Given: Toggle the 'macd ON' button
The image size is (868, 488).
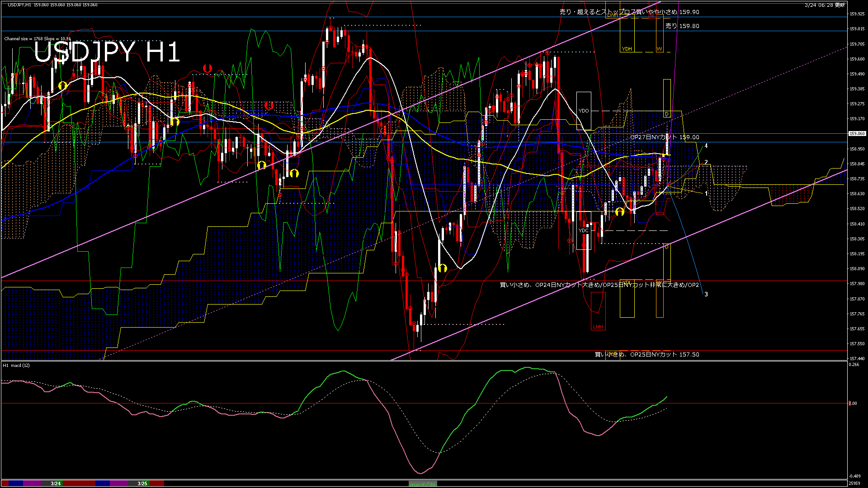Looking at the screenshot, I should pyautogui.click(x=423, y=484).
